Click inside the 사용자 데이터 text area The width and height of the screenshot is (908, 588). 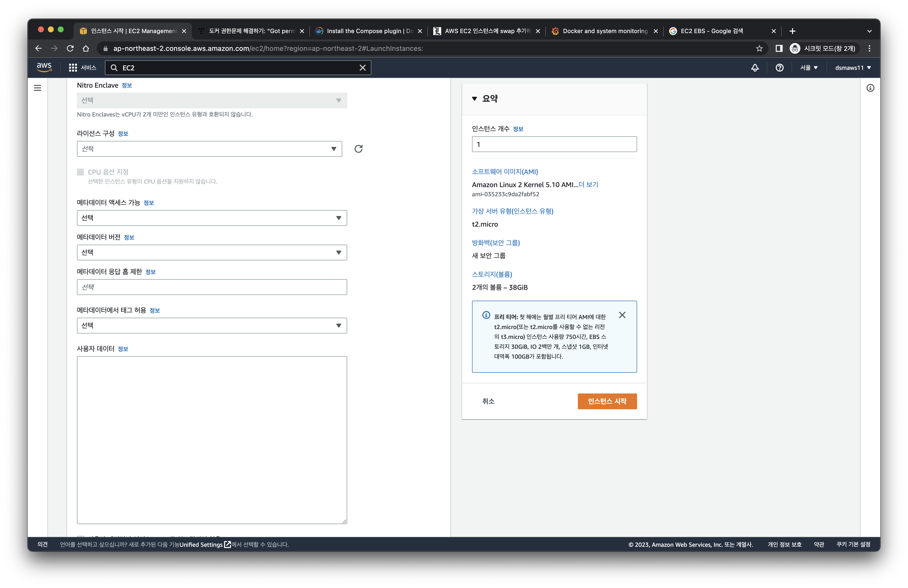pyautogui.click(x=212, y=440)
